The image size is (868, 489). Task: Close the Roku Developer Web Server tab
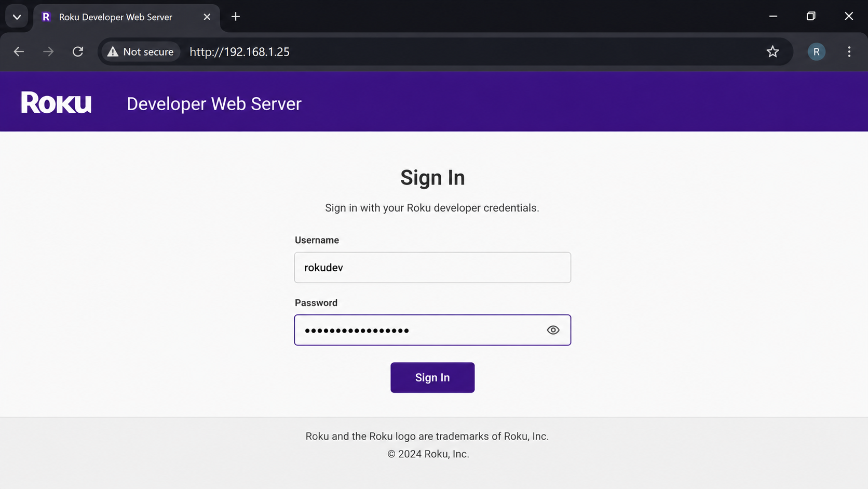tap(207, 17)
